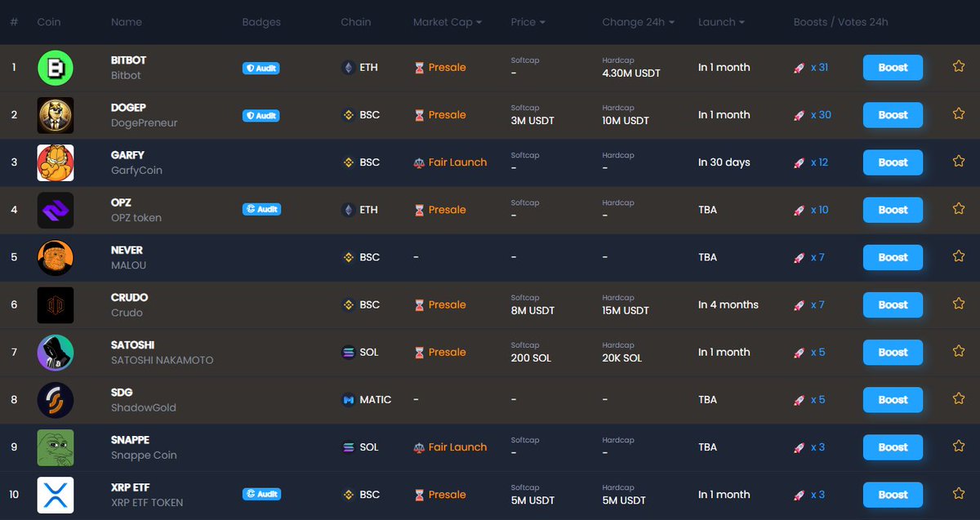Open the Market Cap sort dropdown
This screenshot has width=980, height=520.
[447, 22]
